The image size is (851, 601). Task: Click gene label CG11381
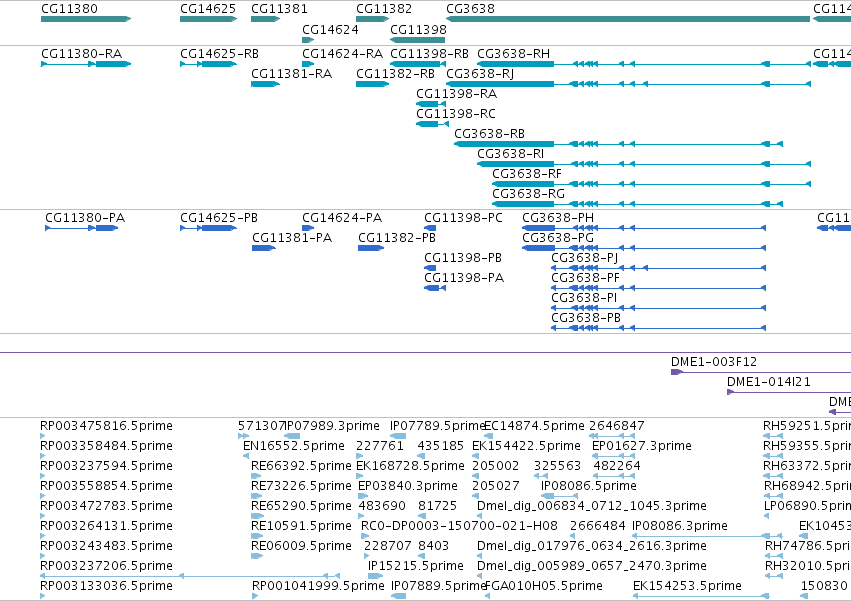[x=279, y=9]
